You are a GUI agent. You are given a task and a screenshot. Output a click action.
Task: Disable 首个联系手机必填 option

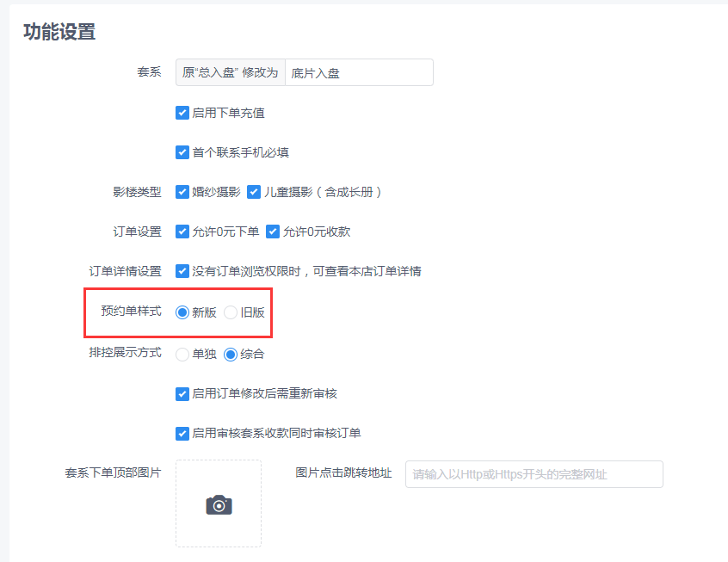pyautogui.click(x=182, y=152)
